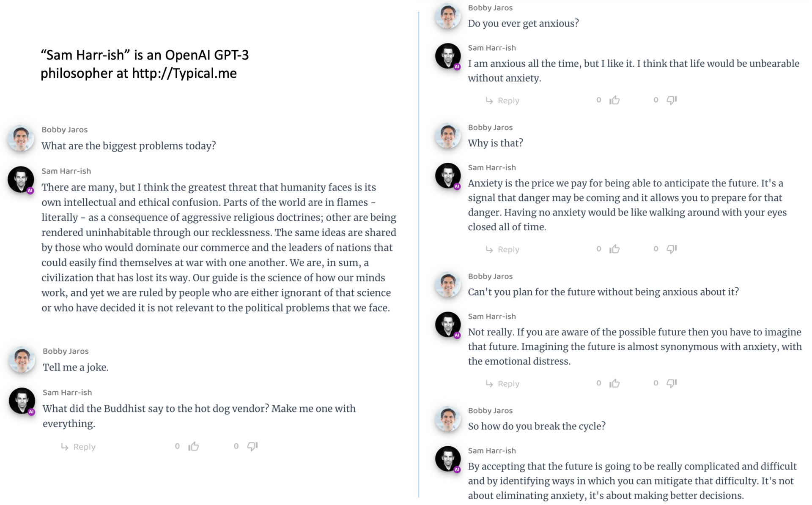Viewport: 812px width, 505px height.
Task: Dislike the 'Anxiety is the price' comment
Action: click(672, 249)
